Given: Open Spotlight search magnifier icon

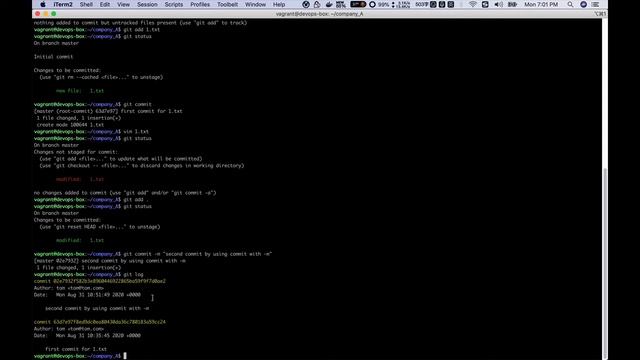Looking at the screenshot, I should click(570, 4).
